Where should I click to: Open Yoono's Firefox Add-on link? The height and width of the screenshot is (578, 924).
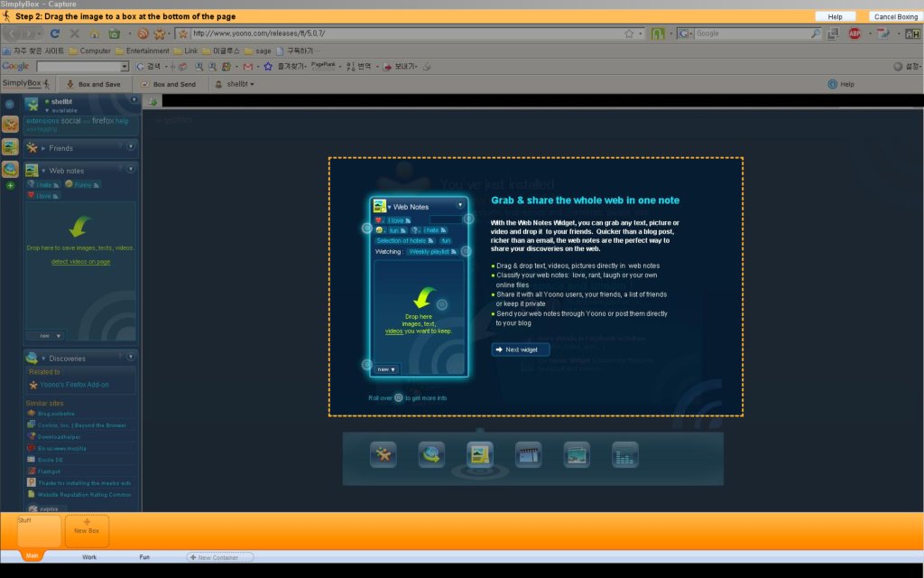[x=74, y=385]
